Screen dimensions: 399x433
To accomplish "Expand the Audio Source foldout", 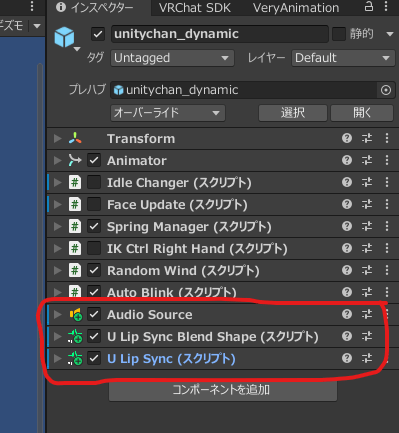I will pos(58,314).
